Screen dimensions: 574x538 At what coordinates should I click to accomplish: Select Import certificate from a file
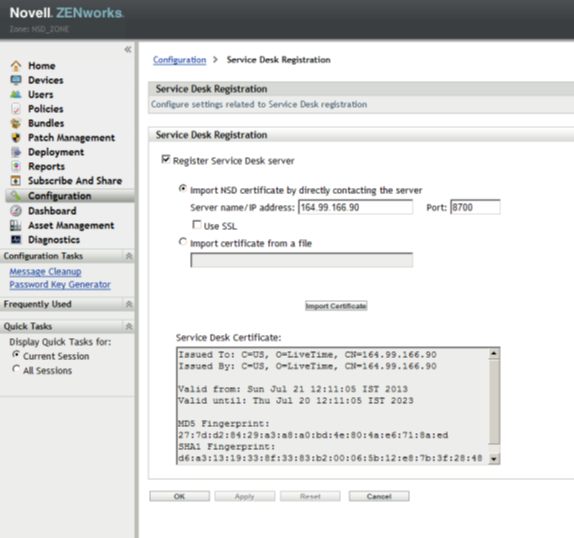point(182,242)
